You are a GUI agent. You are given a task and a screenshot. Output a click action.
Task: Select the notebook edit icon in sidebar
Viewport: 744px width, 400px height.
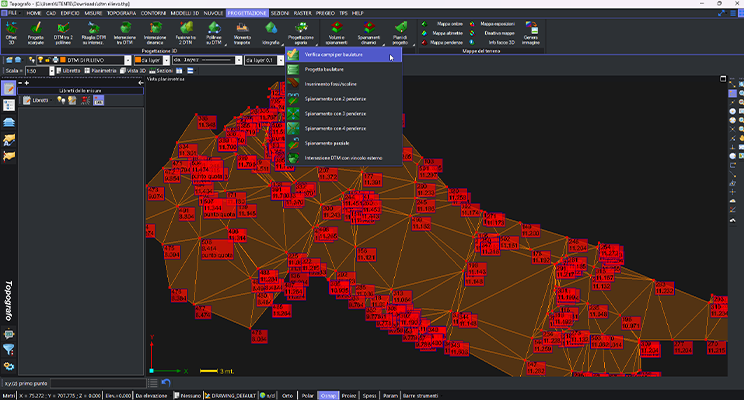tap(9, 88)
